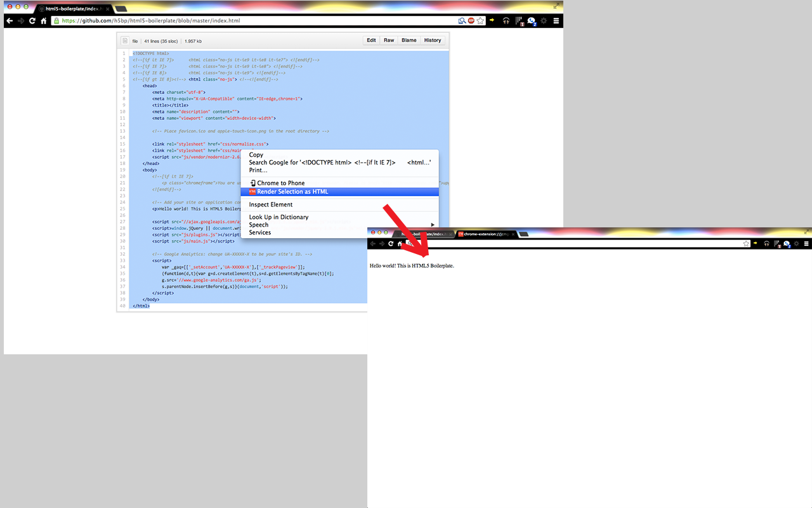The image size is (812, 508).
Task: Click the headphones extension icon
Action: [x=506, y=20]
